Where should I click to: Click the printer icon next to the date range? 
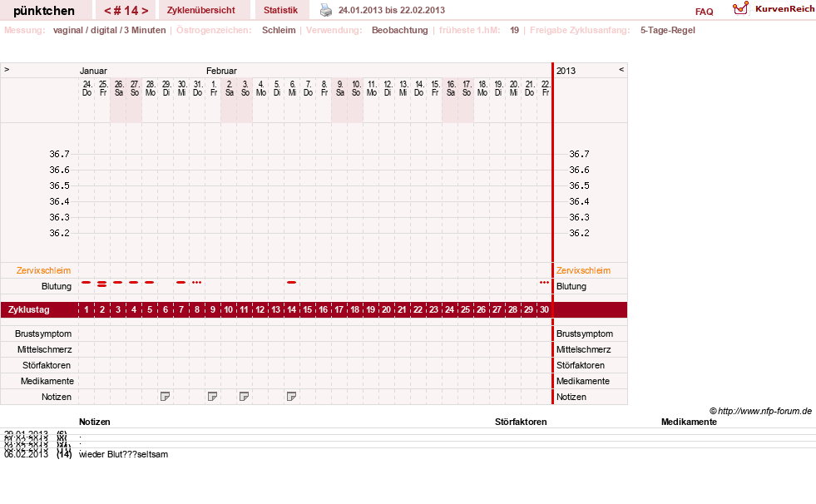click(326, 11)
